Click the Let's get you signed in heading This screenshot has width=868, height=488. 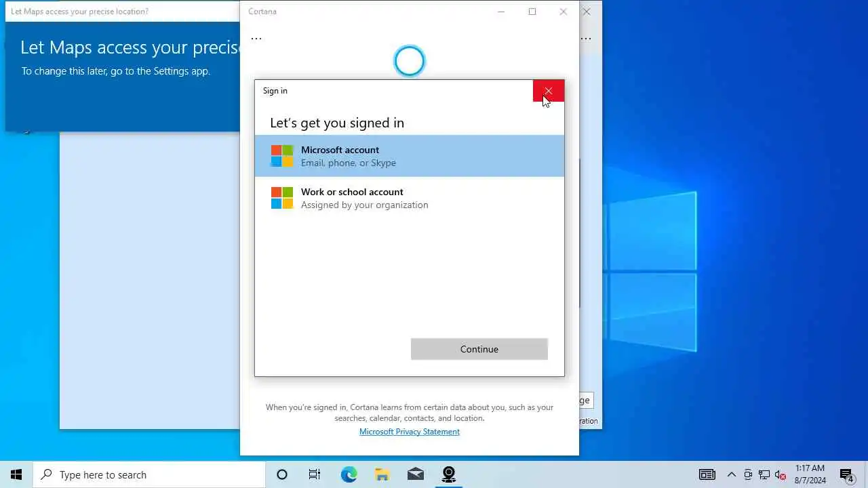(337, 123)
